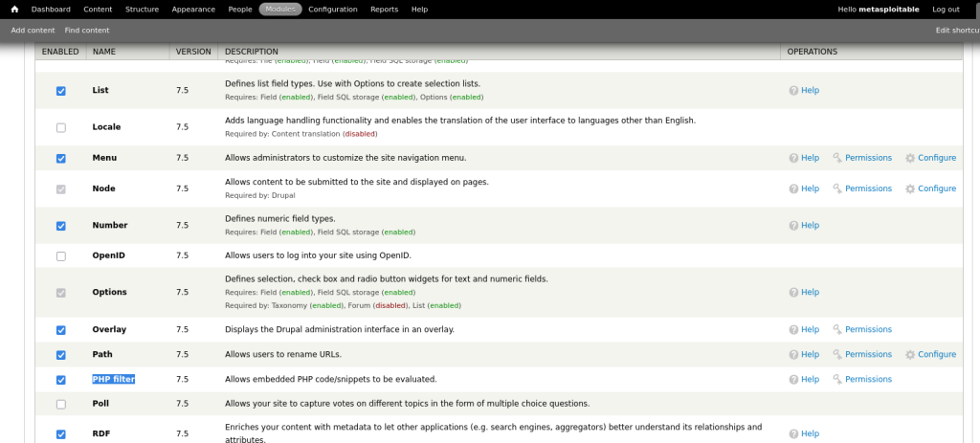This screenshot has height=443, width=980.
Task: Toggle the Path module checkbox
Action: pyautogui.click(x=60, y=355)
